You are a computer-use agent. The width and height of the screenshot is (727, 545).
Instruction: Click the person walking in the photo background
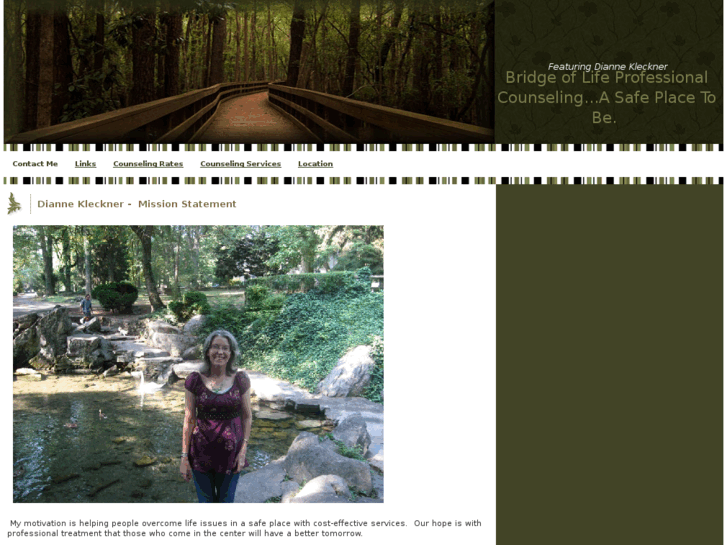[x=86, y=308]
